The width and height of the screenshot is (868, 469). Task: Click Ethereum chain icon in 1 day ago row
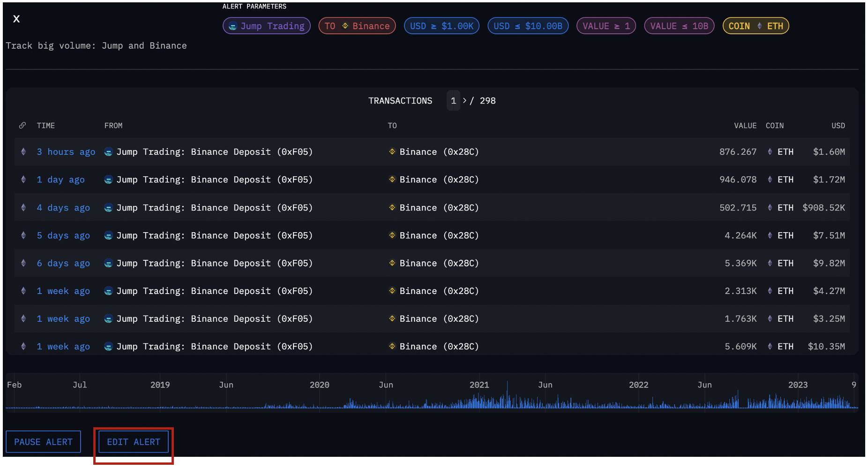click(23, 179)
